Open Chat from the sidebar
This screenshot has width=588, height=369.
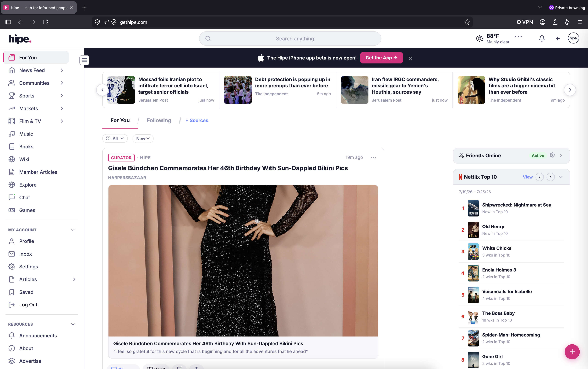point(25,197)
